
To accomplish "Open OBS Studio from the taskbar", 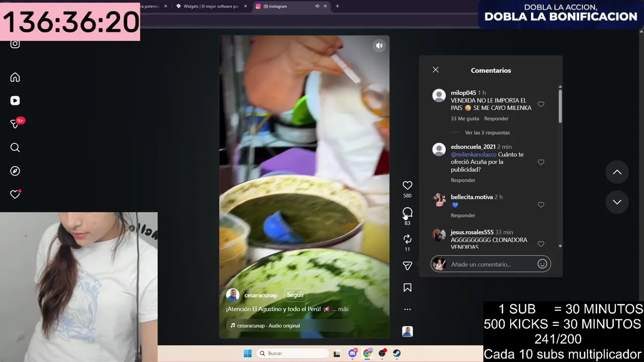I will 382,353.
